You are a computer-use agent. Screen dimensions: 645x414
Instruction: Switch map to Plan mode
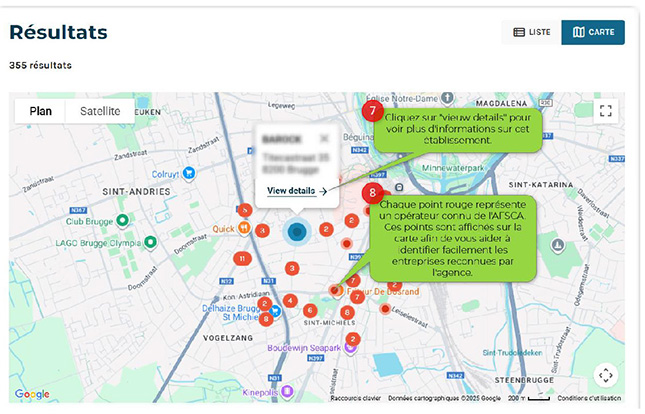[x=41, y=111]
